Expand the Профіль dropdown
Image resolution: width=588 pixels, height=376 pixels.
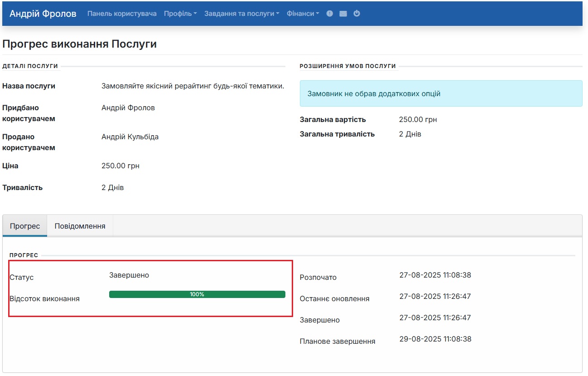point(180,13)
